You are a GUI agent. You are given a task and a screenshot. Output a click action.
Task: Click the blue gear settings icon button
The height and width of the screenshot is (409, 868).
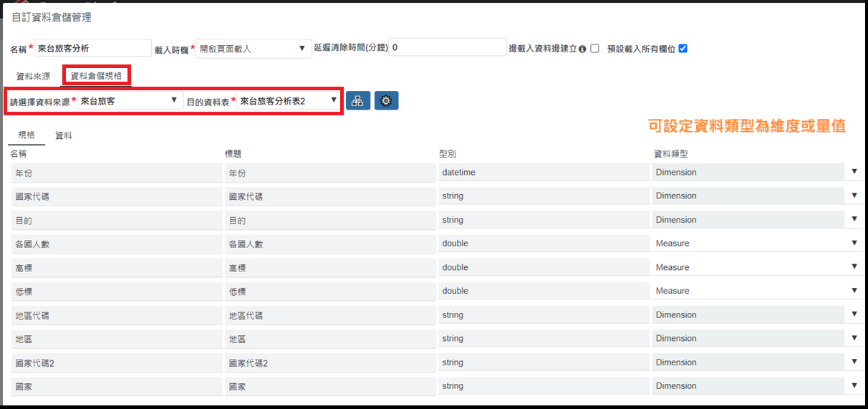(x=386, y=101)
